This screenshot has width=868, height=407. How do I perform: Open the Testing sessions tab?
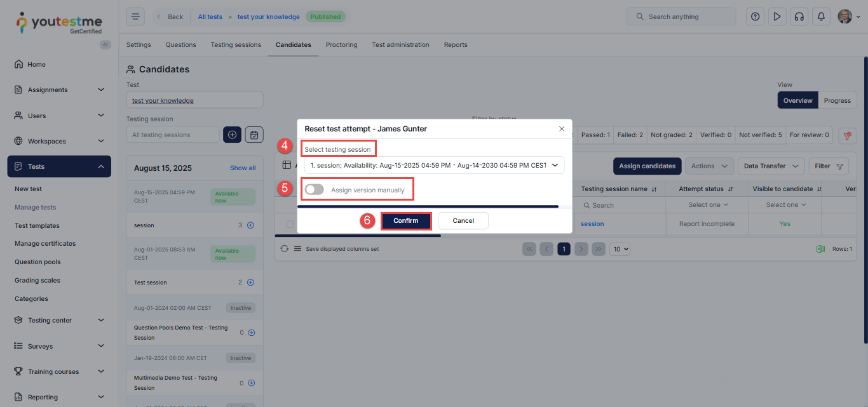point(236,45)
